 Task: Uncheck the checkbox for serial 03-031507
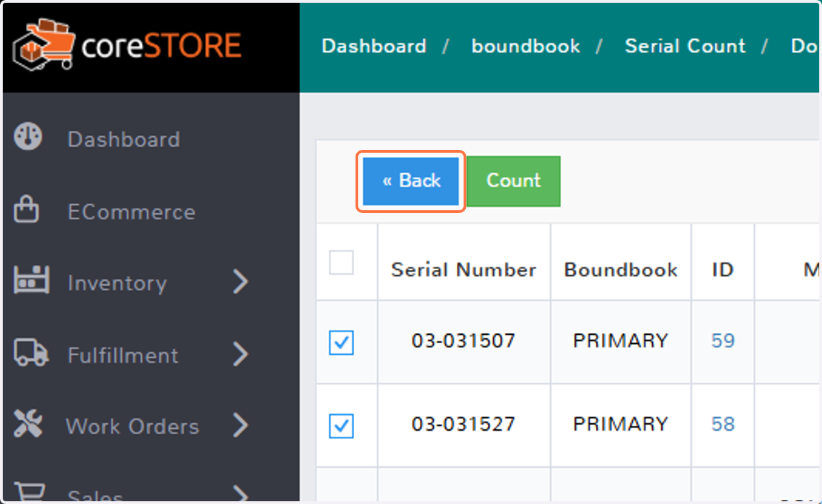pyautogui.click(x=342, y=342)
